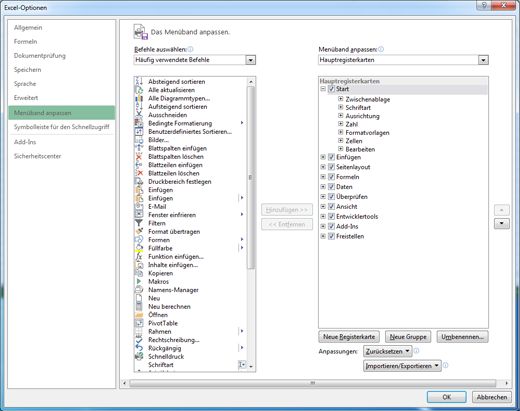Switch to Dokumentprüfung options

pos(40,56)
